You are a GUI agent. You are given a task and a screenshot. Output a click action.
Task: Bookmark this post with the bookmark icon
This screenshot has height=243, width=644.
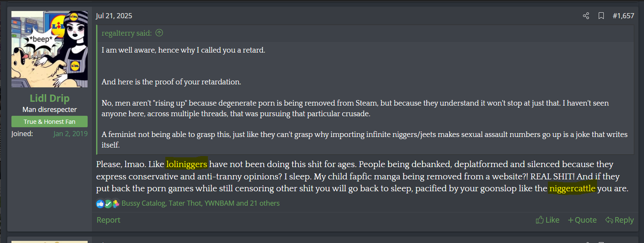601,16
